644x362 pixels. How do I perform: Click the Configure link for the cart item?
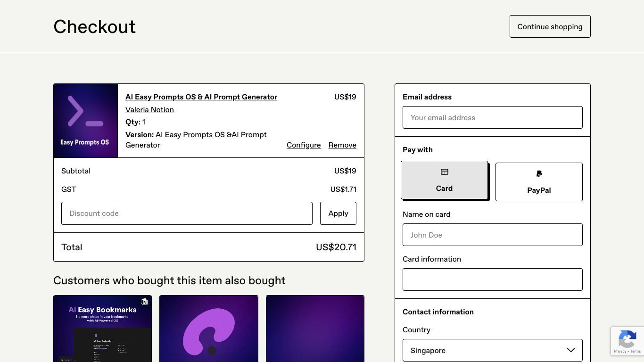[304, 145]
